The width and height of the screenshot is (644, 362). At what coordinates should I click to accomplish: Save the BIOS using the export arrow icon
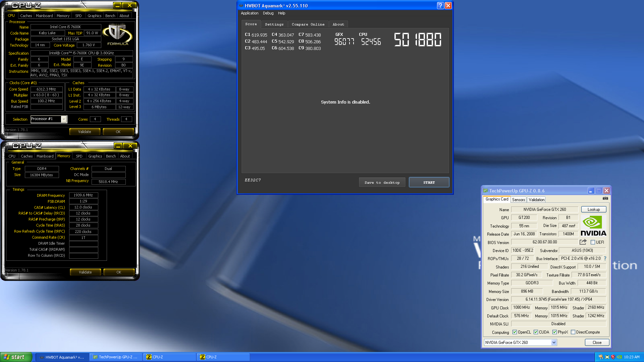click(583, 242)
